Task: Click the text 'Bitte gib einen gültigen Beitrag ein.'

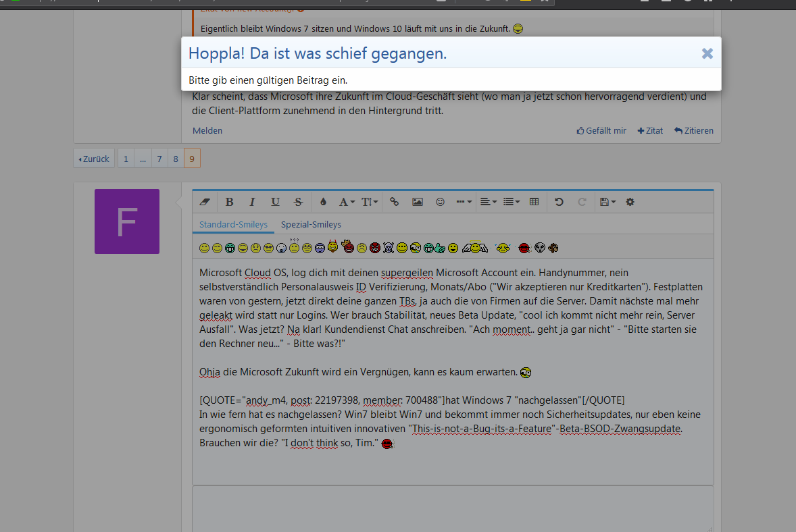Action: pos(268,80)
